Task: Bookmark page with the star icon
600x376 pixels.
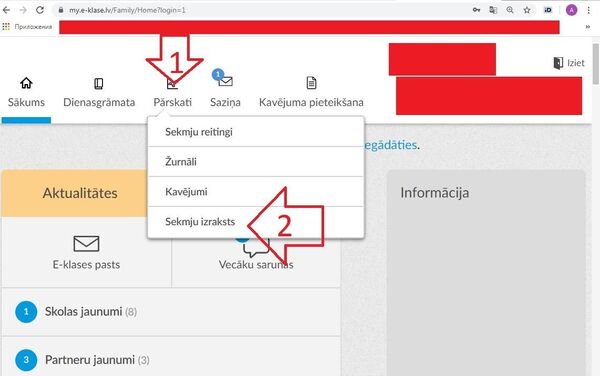Action: (x=527, y=10)
